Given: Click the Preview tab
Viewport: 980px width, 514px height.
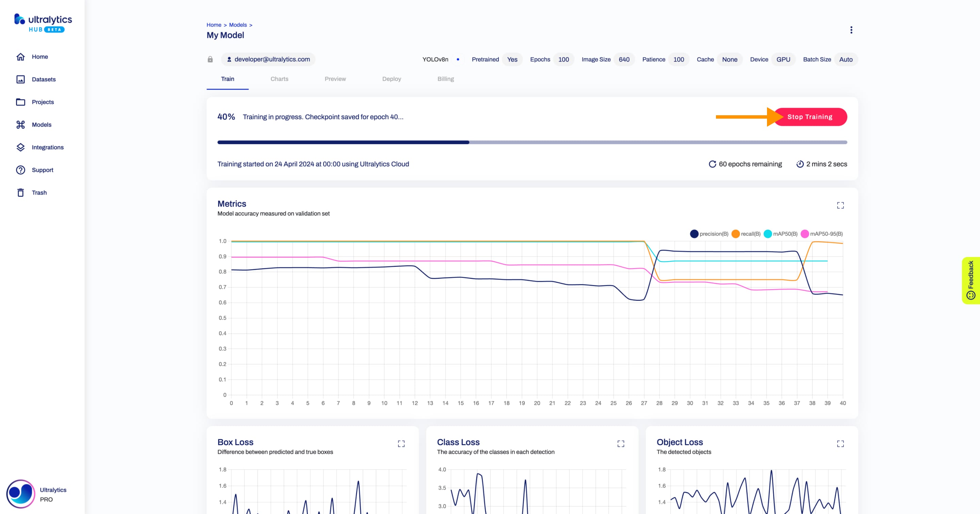Looking at the screenshot, I should point(335,78).
